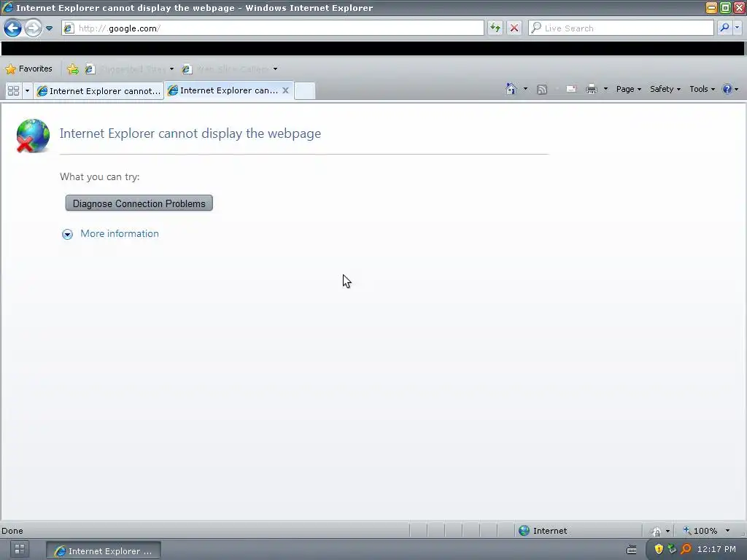The image size is (747, 560).
Task: Click the blue search magnifier button
Action: [724, 28]
